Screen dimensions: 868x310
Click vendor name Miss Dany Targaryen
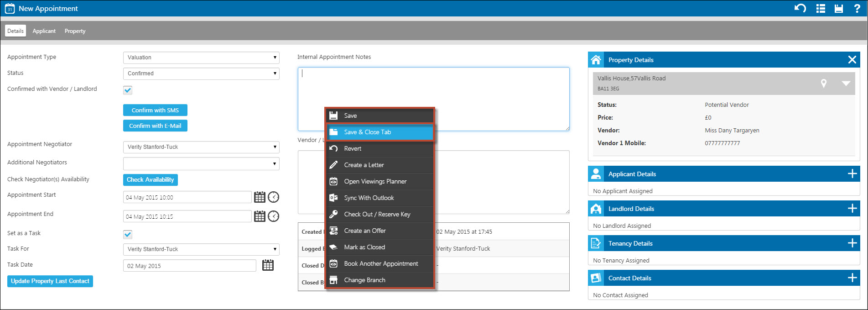click(x=732, y=130)
